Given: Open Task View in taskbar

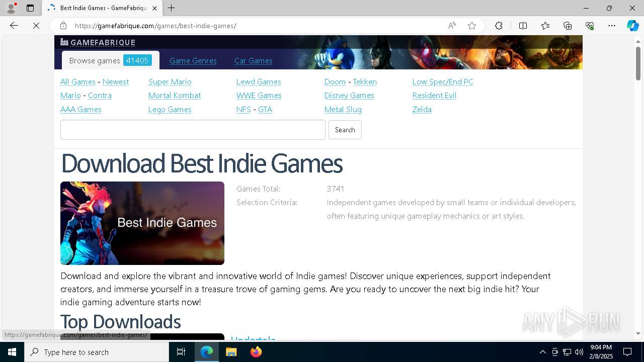Looking at the screenshot, I should pos(181,352).
